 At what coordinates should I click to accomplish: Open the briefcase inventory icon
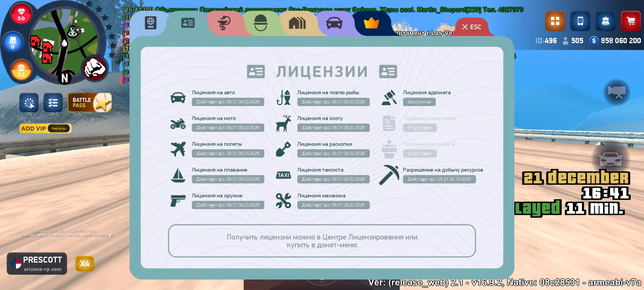coord(605,21)
